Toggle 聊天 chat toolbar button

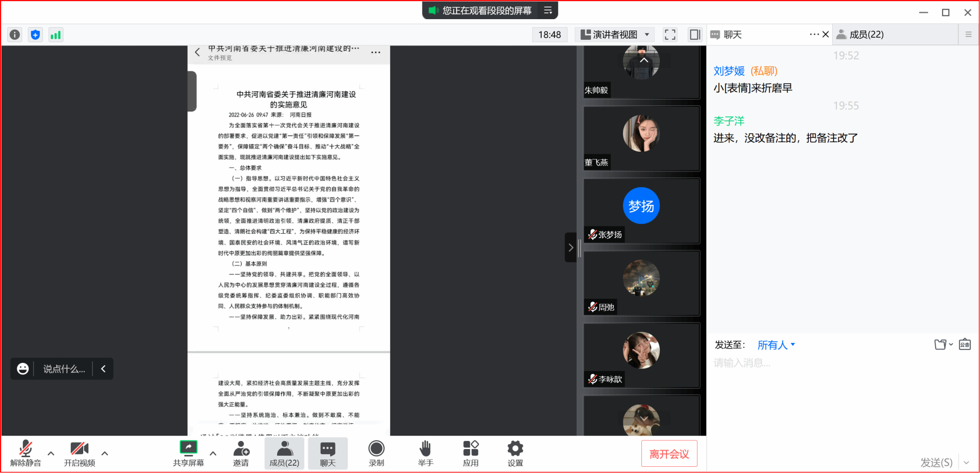click(328, 453)
